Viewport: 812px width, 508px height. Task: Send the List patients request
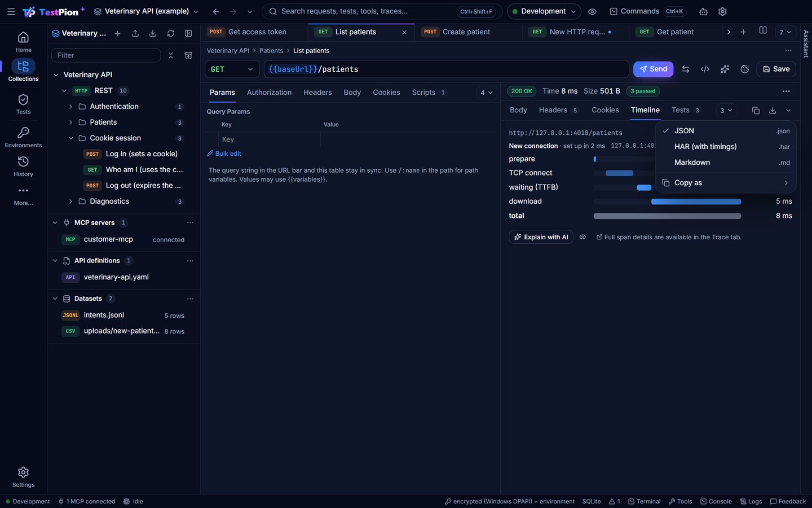pyautogui.click(x=653, y=69)
